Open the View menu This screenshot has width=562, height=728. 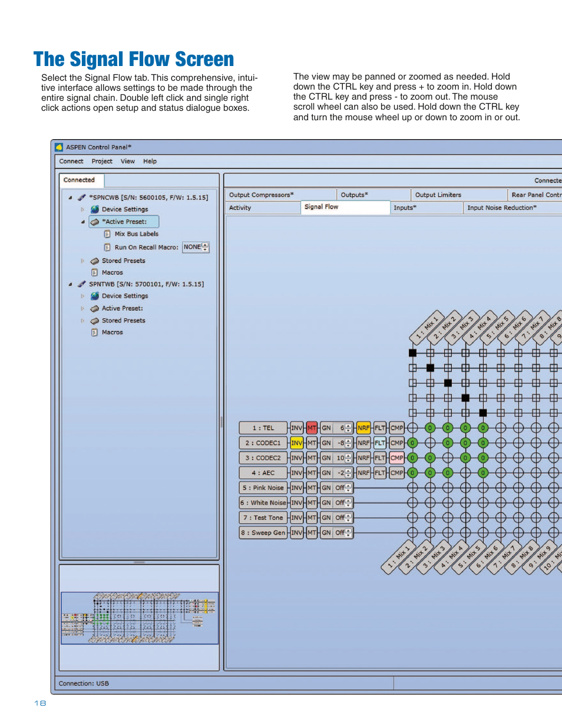[128, 161]
